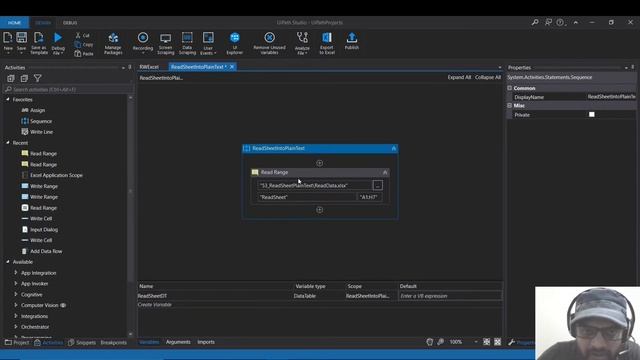The width and height of the screenshot is (640, 360).
Task: Click fit-to-screen icon beside zoom percentage
Action: tap(487, 342)
